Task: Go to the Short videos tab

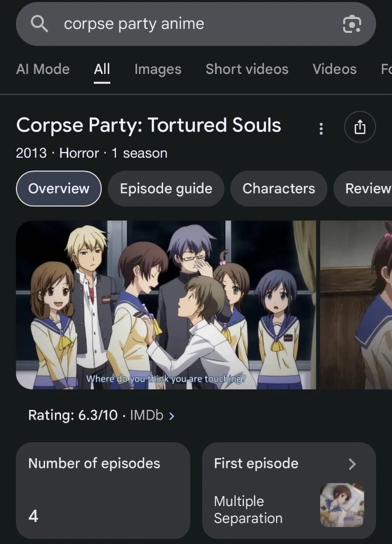Action: click(247, 69)
